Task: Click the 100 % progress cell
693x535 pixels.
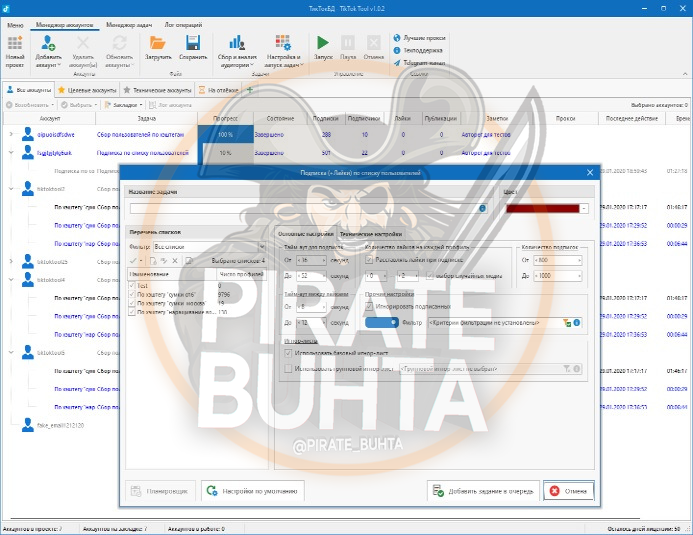Action: [x=225, y=134]
